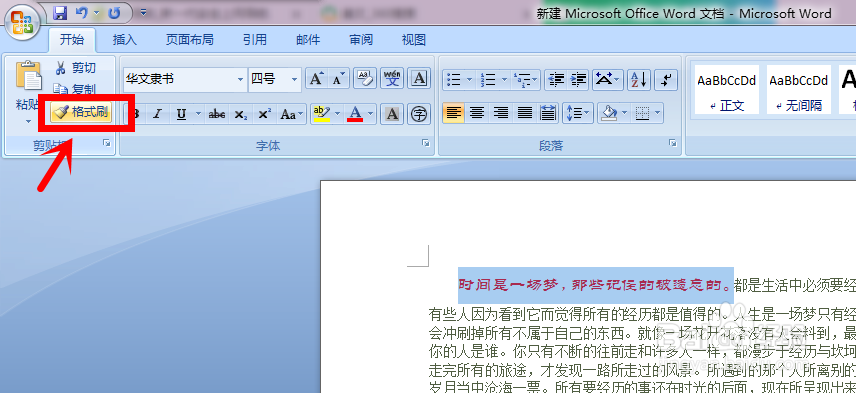Open the round Office button menu
The height and width of the screenshot is (393, 856).
point(22,22)
